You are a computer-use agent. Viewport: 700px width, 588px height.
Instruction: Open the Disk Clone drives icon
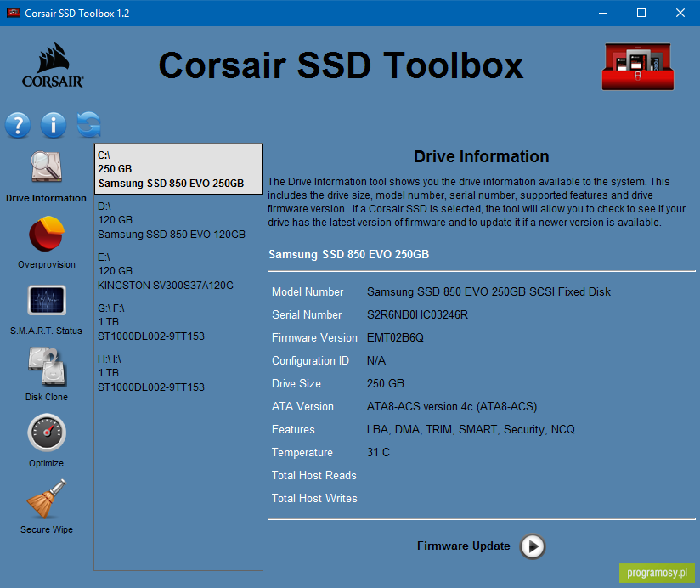pos(47,366)
